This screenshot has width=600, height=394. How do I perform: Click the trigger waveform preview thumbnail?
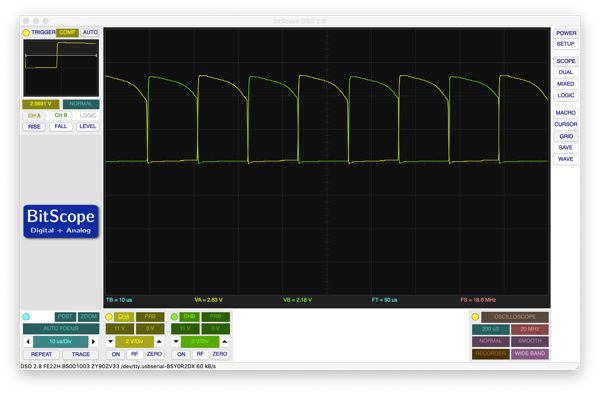click(61, 68)
